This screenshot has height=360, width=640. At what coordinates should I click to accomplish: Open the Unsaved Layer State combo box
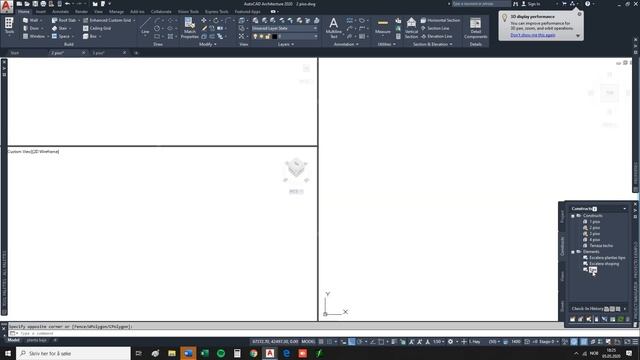[x=284, y=28]
